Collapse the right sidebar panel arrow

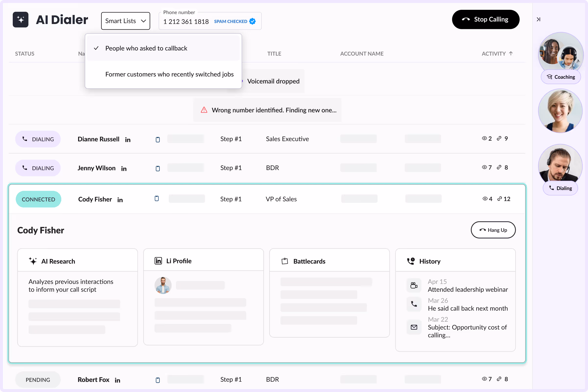[539, 19]
